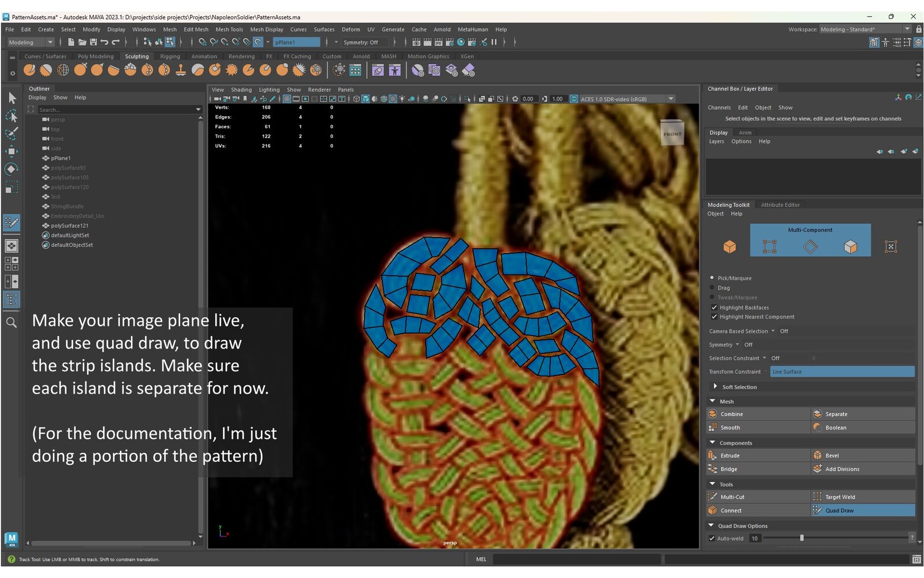The width and height of the screenshot is (924, 578).
Task: Pause viewport evaluation with the pause icon
Action: pyautogui.click(x=494, y=42)
